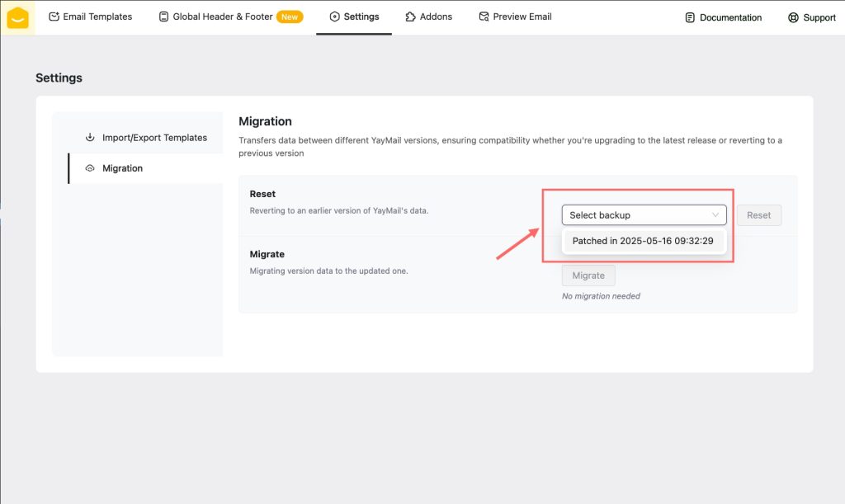This screenshot has width=845, height=504.
Task: Click the New badge on Header & Footer
Action: pos(290,16)
